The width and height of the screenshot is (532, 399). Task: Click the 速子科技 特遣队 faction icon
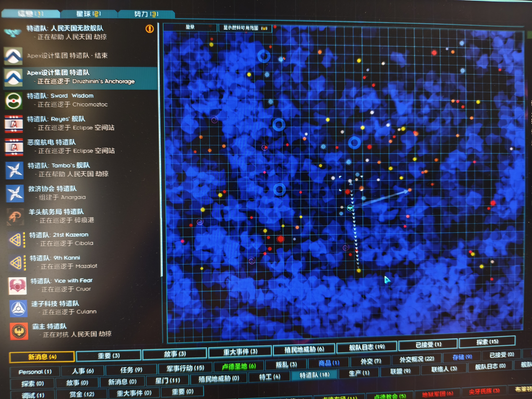click(x=18, y=308)
